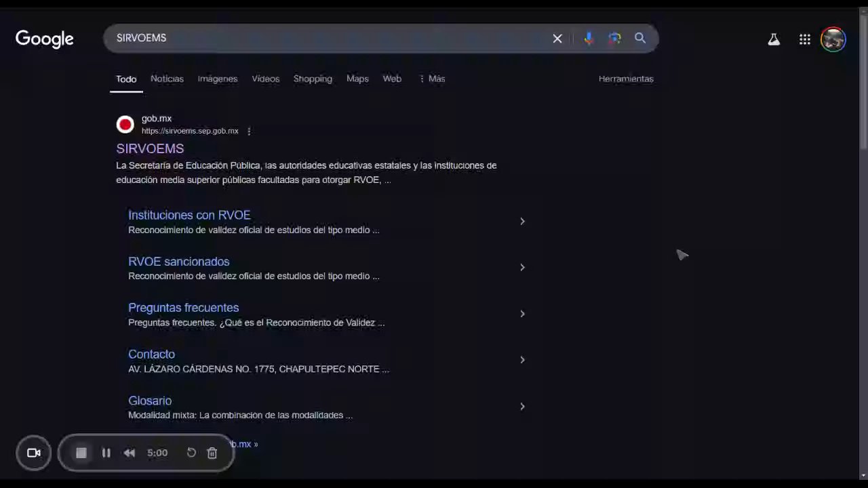This screenshot has width=868, height=488.
Task: Click the AV. LÁZARO CÁRDENAS address snippet
Action: click(258, 369)
